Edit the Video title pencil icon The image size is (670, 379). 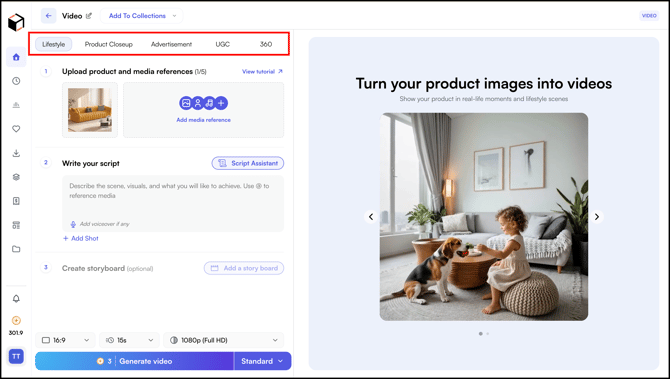click(x=89, y=16)
